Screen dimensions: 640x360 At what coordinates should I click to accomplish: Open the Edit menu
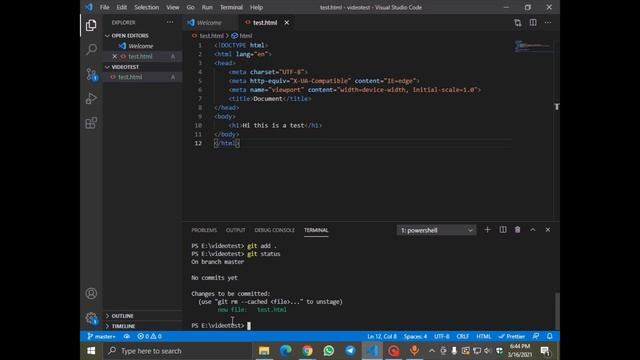(x=122, y=7)
